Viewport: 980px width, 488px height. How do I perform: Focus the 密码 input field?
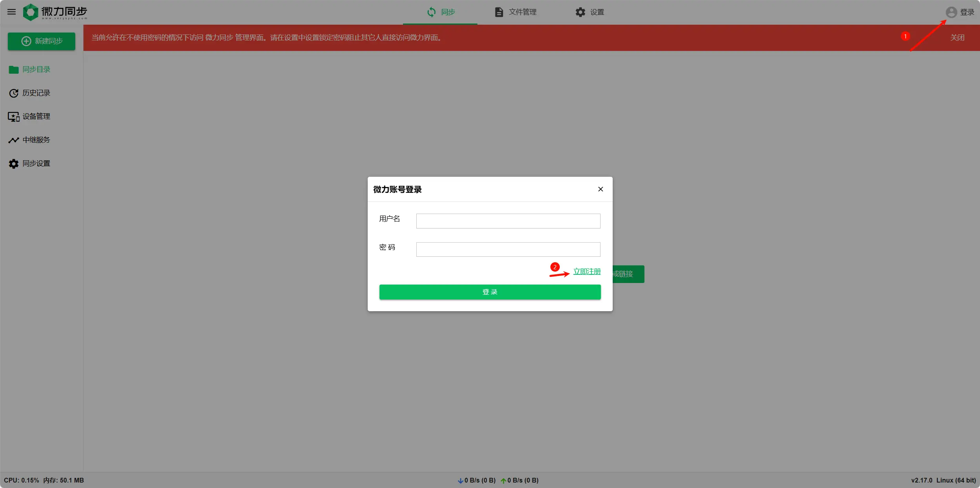pos(508,249)
